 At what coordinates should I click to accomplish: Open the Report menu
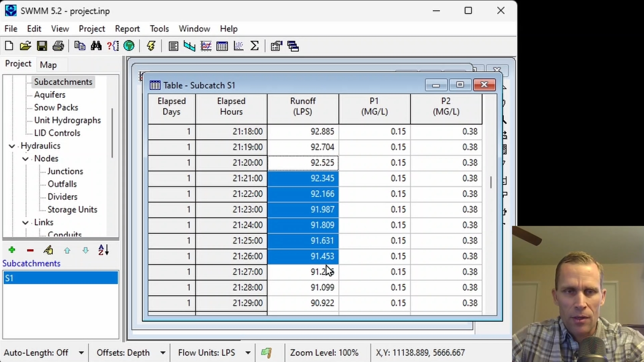tap(127, 29)
